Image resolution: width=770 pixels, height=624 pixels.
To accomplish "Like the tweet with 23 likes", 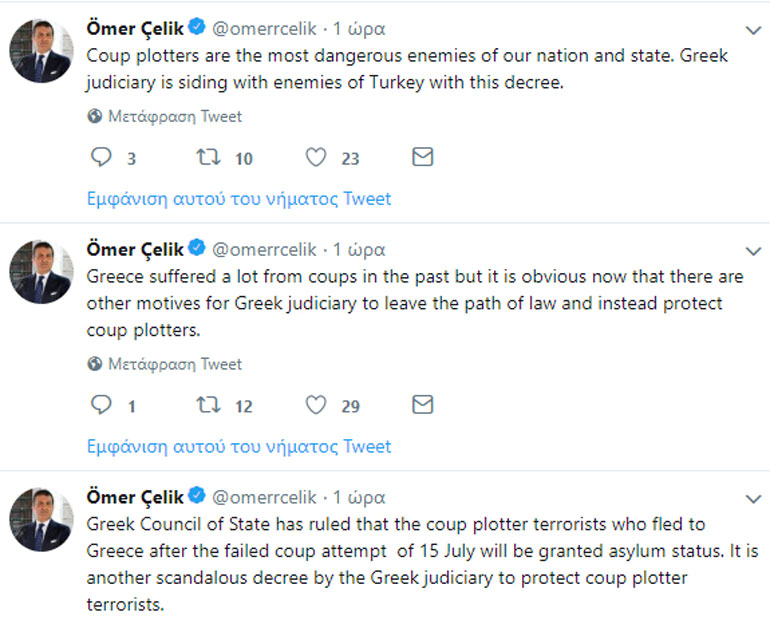I will [316, 158].
